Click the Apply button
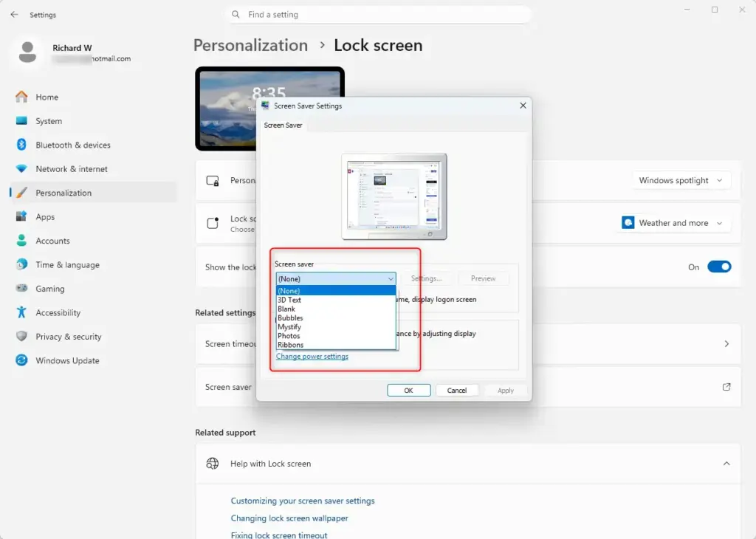The width and height of the screenshot is (756, 539). (x=505, y=390)
